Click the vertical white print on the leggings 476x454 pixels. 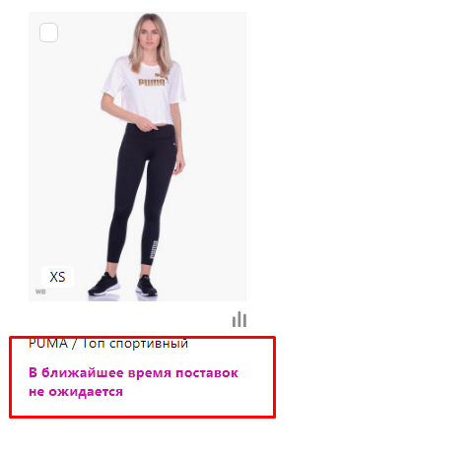tap(154, 250)
